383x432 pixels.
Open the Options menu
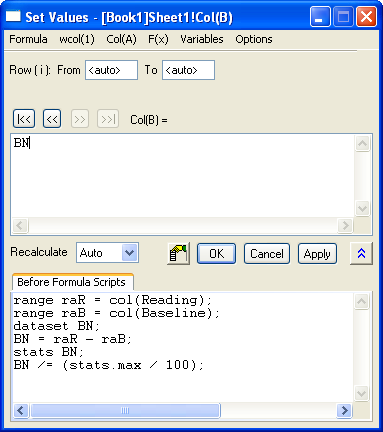click(254, 39)
